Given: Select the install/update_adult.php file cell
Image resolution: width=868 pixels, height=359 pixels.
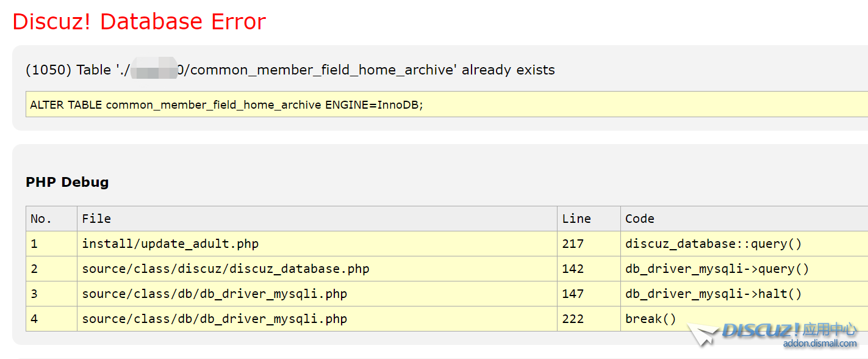Looking at the screenshot, I should (170, 244).
